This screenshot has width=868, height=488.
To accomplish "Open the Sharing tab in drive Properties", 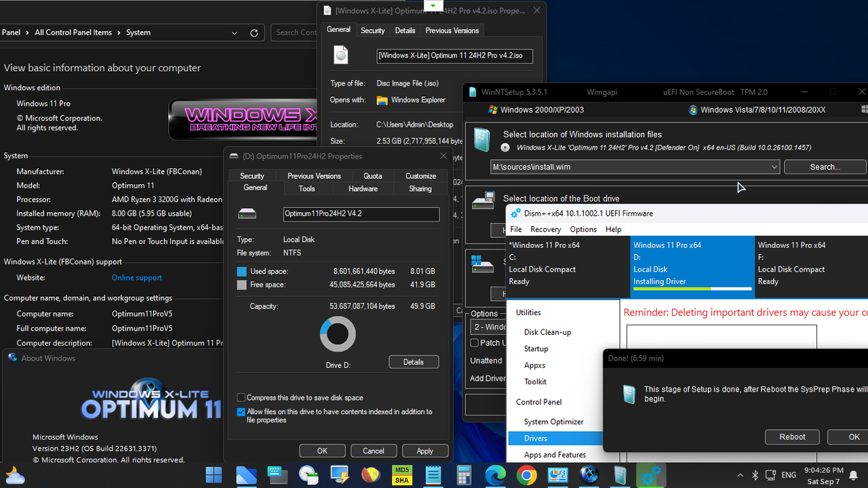I will (x=420, y=188).
